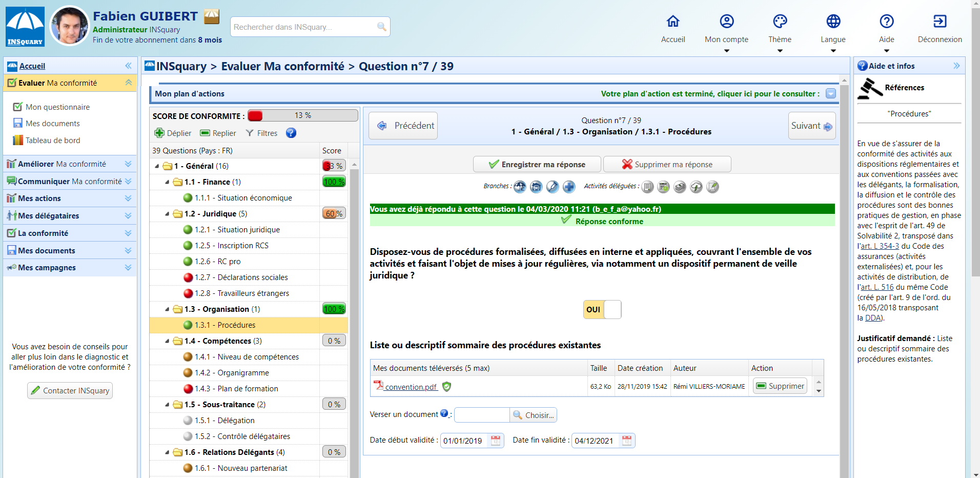Click the umbrella branch icon
This screenshot has width=980, height=478.
tap(520, 187)
